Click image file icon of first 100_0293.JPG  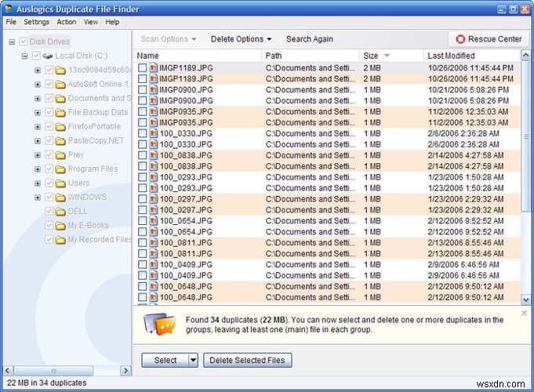(154, 177)
